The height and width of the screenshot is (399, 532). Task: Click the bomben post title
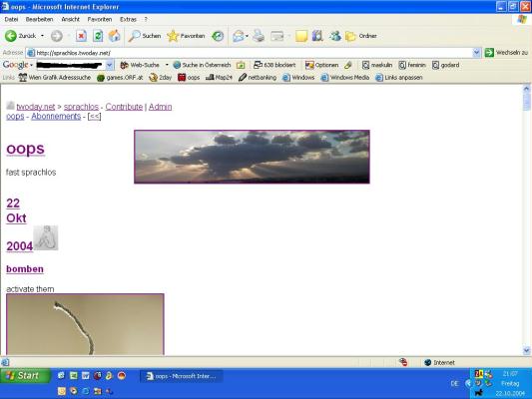tap(25, 268)
